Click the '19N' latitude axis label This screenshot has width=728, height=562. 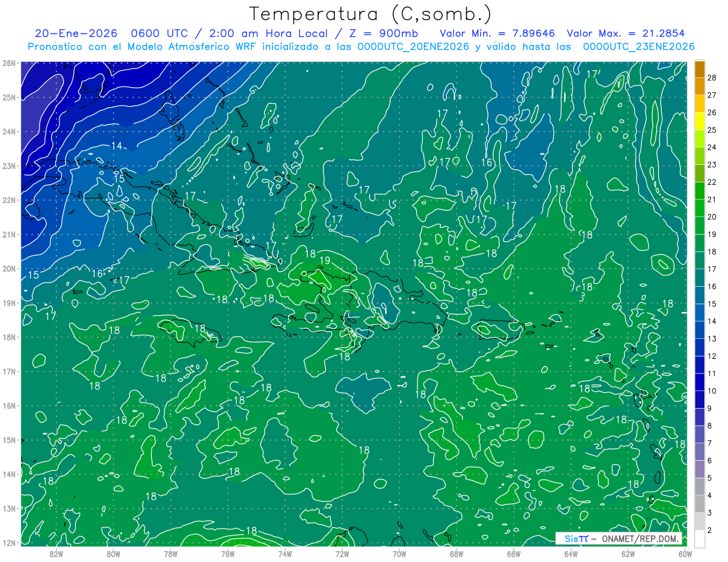pos(9,303)
